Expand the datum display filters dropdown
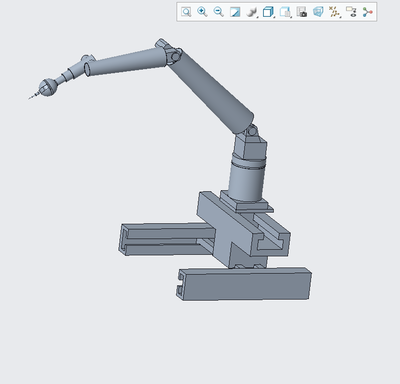Image resolution: width=400 pixels, height=384 pixels. tap(334, 12)
